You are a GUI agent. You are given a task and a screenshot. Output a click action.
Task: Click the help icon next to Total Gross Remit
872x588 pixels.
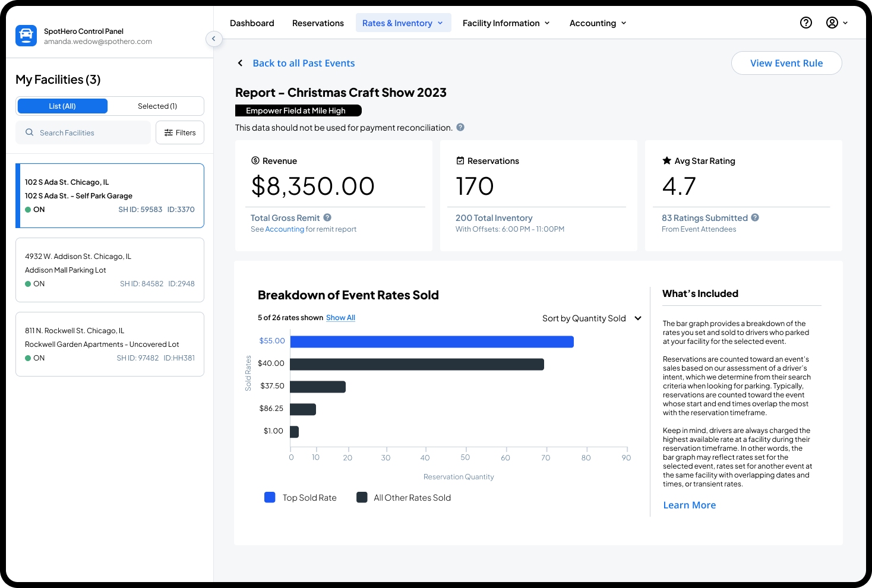click(x=327, y=217)
